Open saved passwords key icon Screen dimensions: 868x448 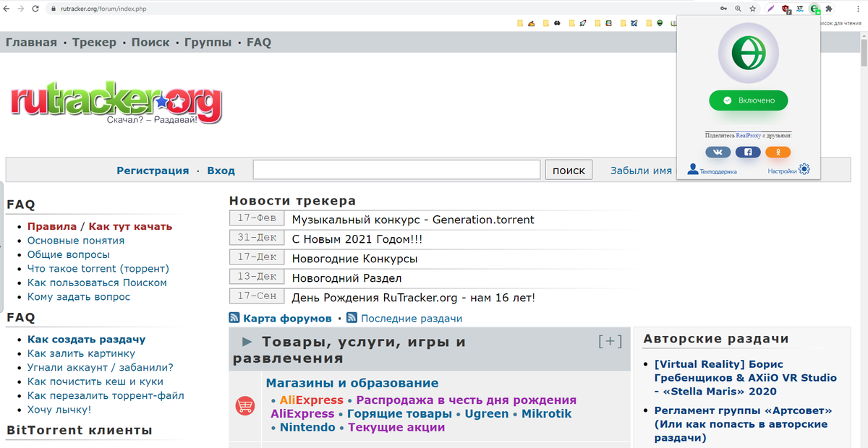(x=723, y=9)
